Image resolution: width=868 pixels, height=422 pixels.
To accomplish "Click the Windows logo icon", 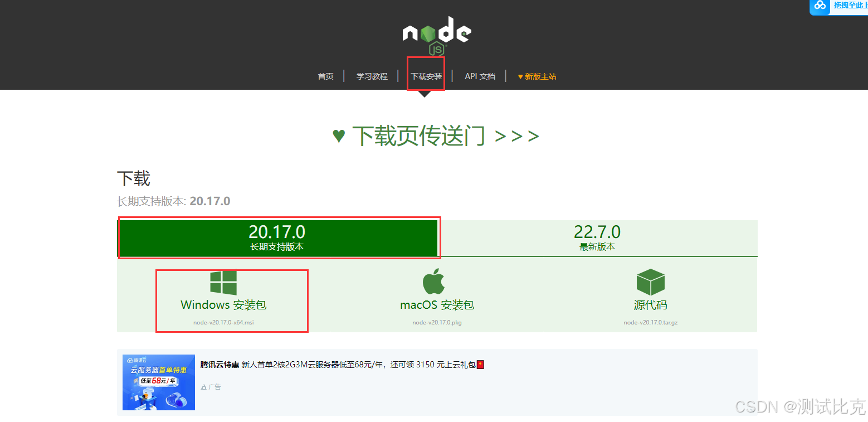I will click(x=223, y=283).
